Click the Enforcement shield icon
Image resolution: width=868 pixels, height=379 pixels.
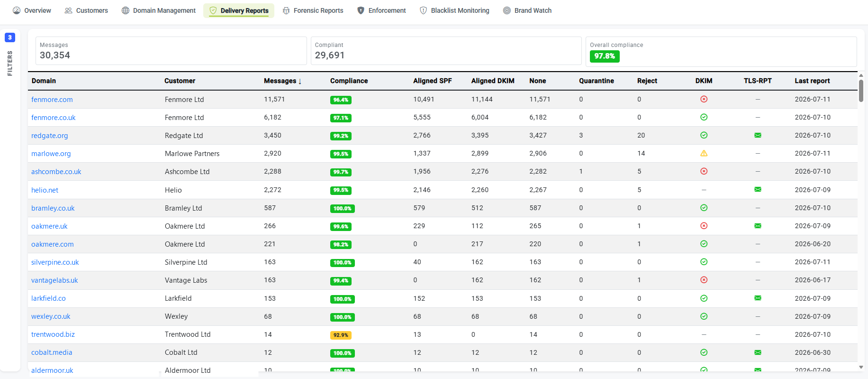(361, 10)
